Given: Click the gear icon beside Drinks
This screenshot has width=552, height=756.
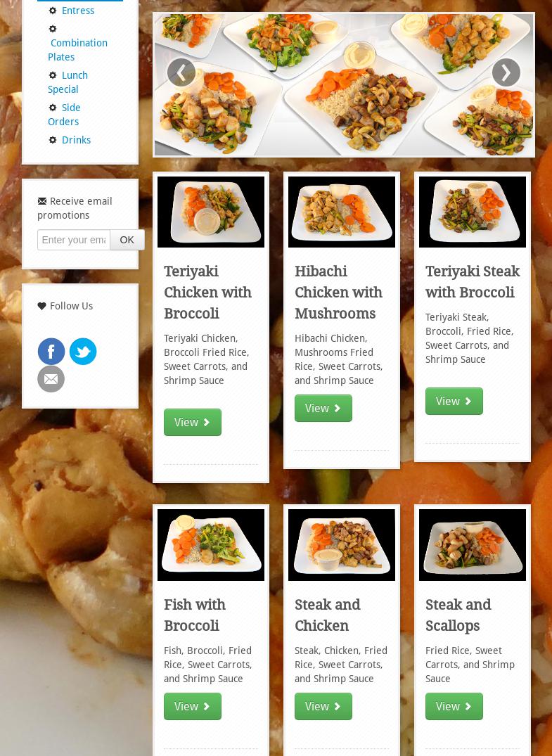Looking at the screenshot, I should point(53,140).
